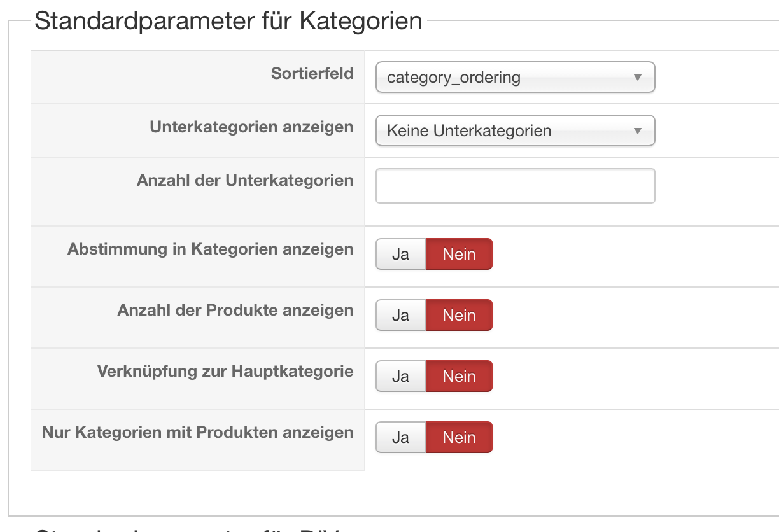Click the Unterkategorien anzeigen label
The height and width of the screenshot is (532, 779).
click(x=251, y=127)
